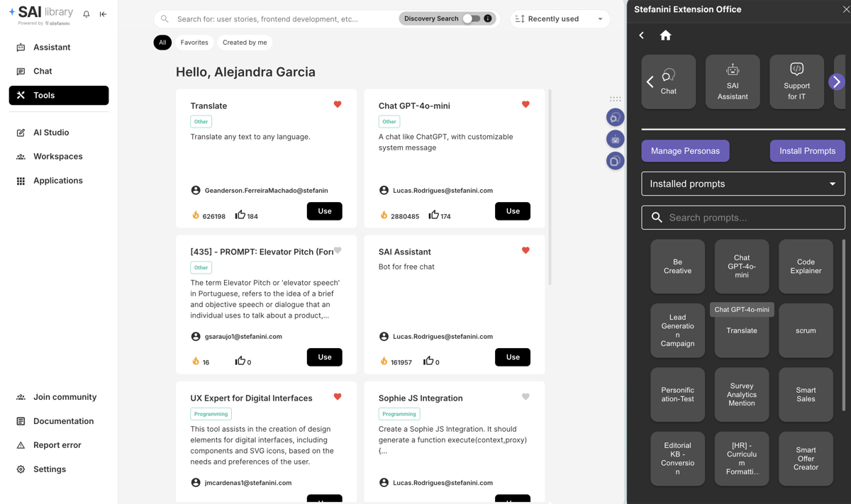
Task: Use the Elevator Pitch prompt
Action: tap(325, 357)
